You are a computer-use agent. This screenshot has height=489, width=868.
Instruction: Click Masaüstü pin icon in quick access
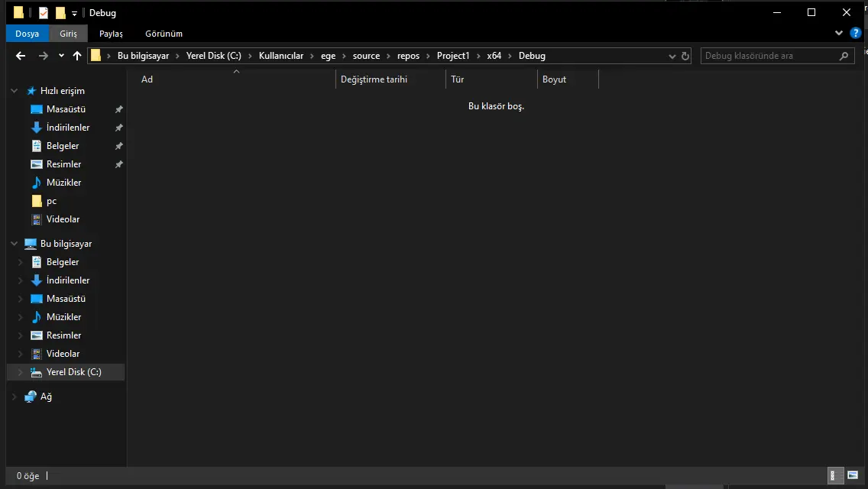point(118,110)
